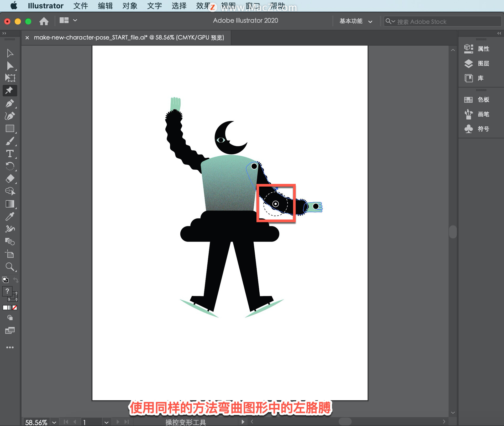504x426 pixels.
Task: Click the Fill color box
Action: coord(7,291)
